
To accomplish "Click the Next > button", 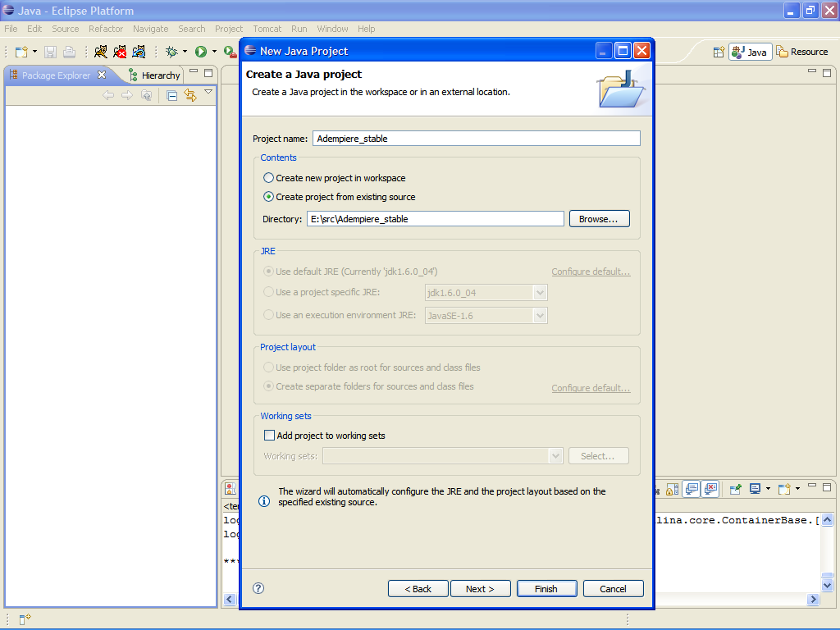I will (x=480, y=589).
